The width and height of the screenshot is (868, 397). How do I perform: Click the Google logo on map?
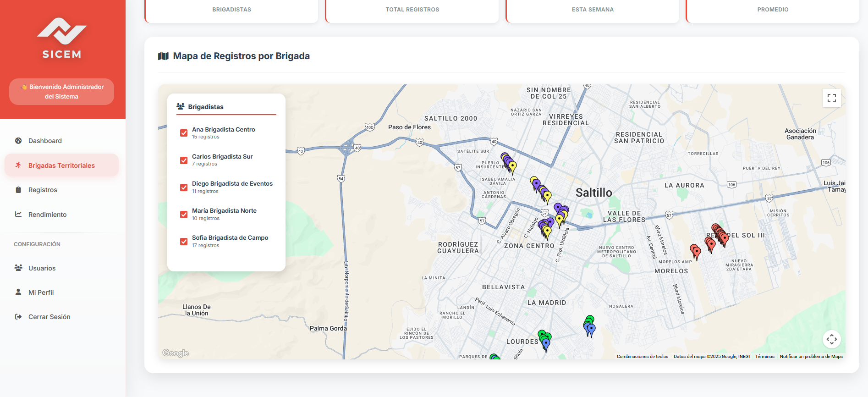[176, 353]
